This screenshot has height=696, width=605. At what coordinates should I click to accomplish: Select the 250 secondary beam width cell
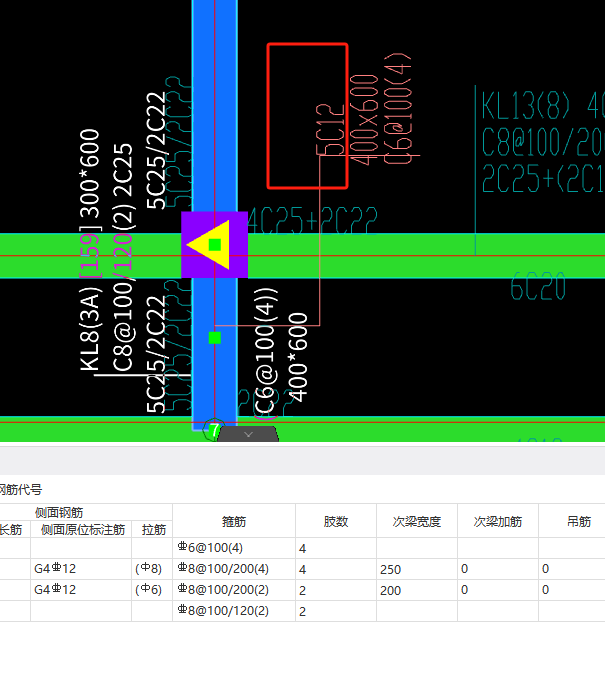point(417,569)
